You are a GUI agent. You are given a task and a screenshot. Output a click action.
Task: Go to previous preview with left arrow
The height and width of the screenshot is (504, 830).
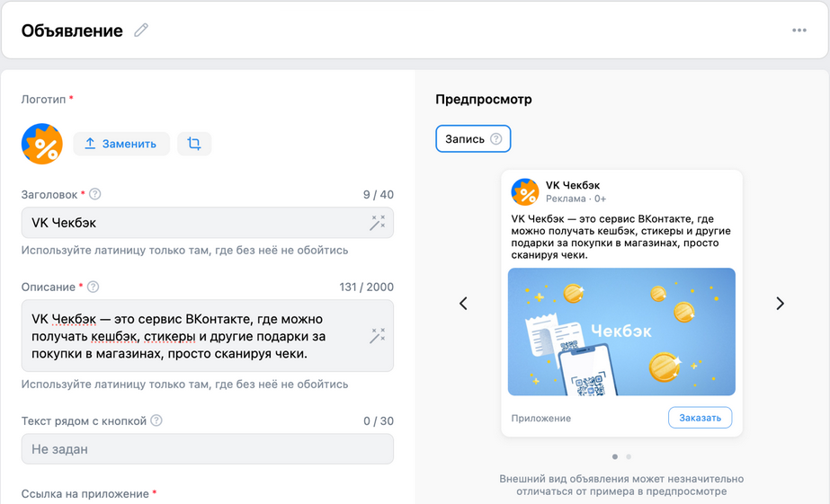pyautogui.click(x=463, y=303)
